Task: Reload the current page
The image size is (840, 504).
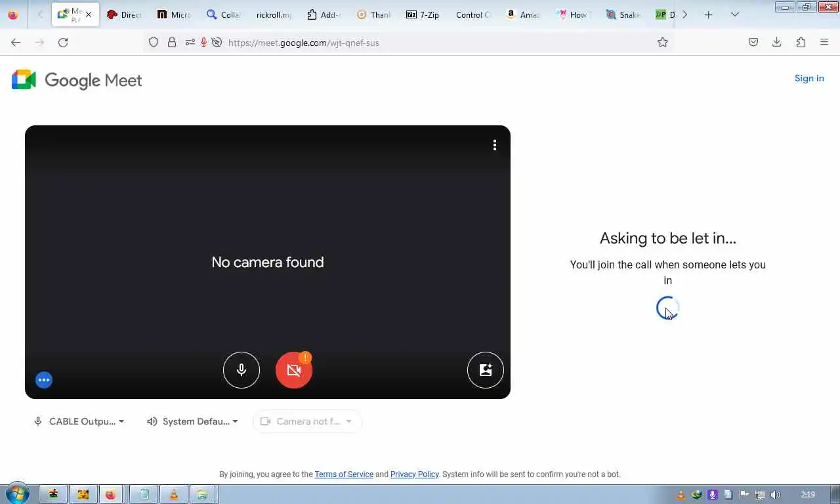Action: [x=63, y=43]
